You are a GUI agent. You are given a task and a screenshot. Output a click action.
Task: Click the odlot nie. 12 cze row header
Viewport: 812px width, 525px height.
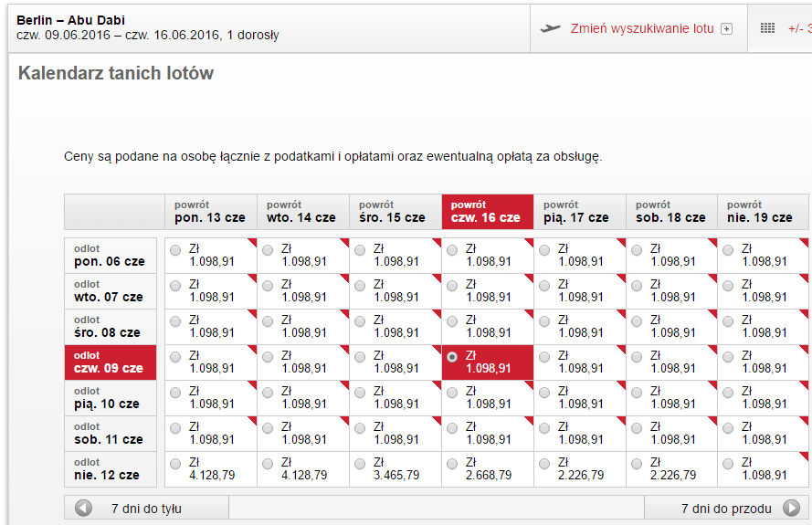click(x=111, y=469)
